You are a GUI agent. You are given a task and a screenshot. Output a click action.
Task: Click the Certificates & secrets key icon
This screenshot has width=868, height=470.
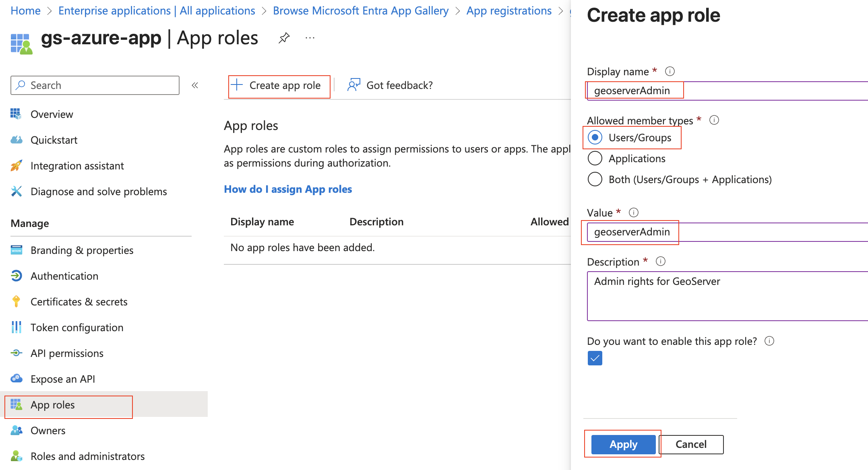click(x=16, y=301)
